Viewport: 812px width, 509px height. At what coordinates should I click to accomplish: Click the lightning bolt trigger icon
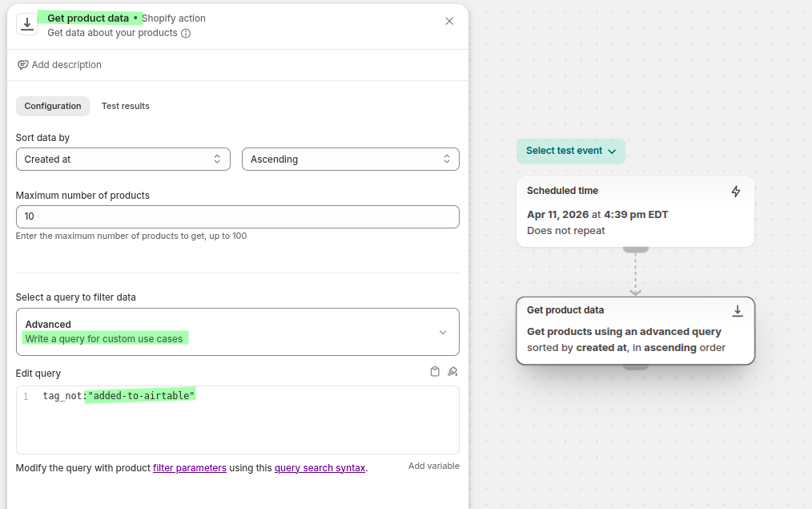[x=736, y=192]
